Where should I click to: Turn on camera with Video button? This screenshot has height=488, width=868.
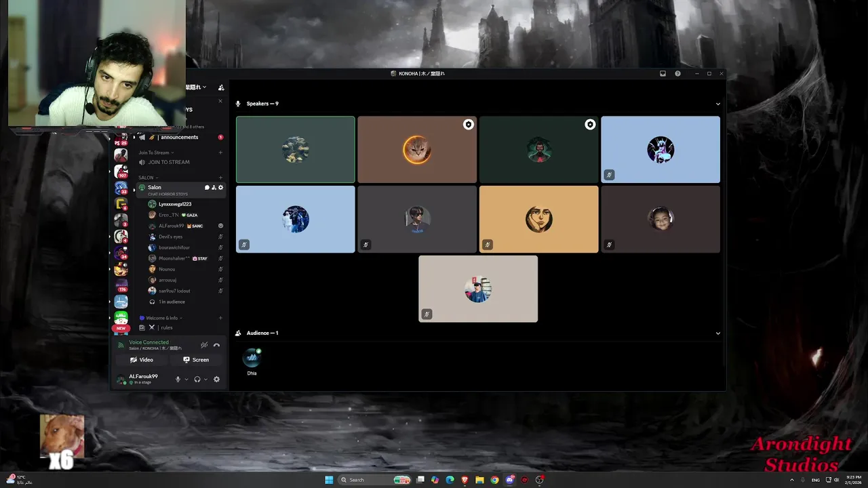point(142,360)
